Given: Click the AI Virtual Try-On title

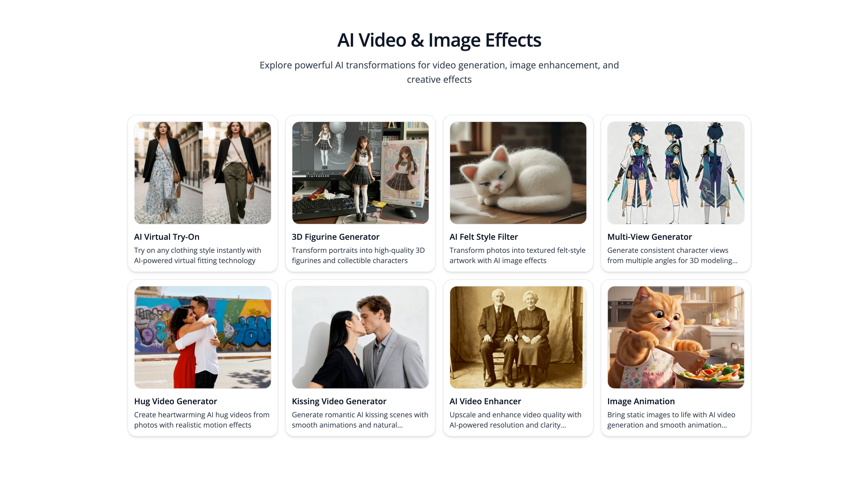Looking at the screenshot, I should pos(167,237).
